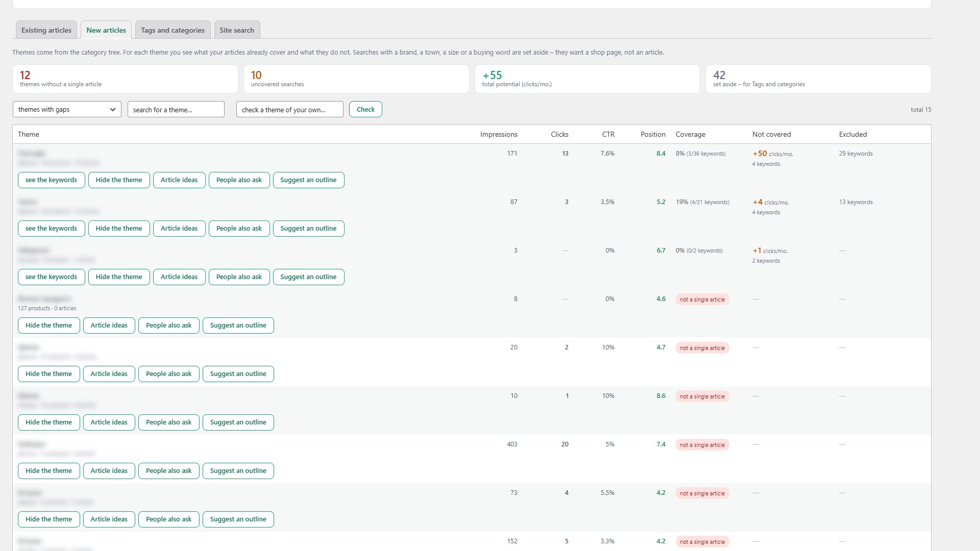Show People also ask for 171-impressions theme
Screen dimensions: 980x551
click(239, 180)
